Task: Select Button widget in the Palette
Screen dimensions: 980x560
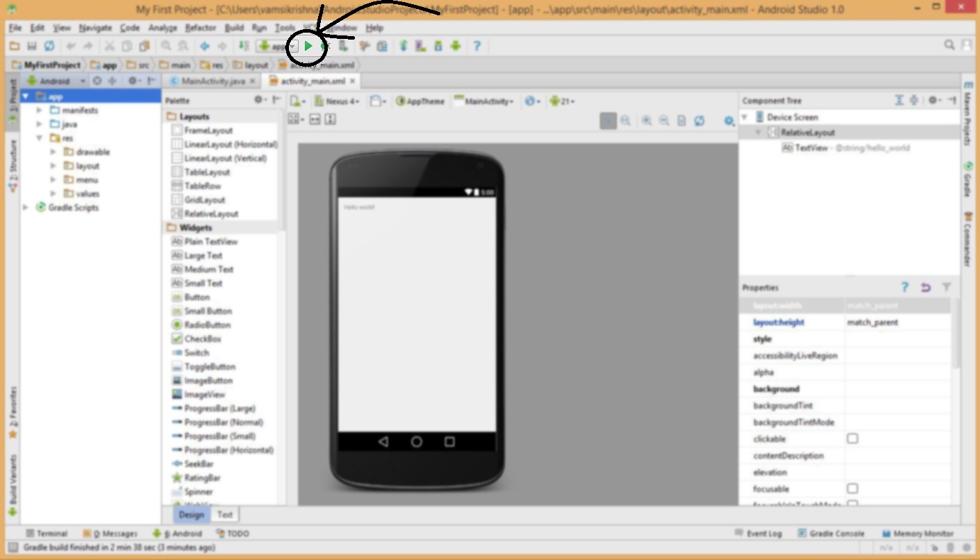Action: coord(191,297)
